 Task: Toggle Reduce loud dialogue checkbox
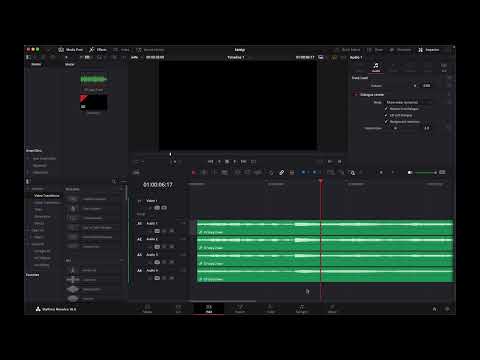[x=386, y=109]
